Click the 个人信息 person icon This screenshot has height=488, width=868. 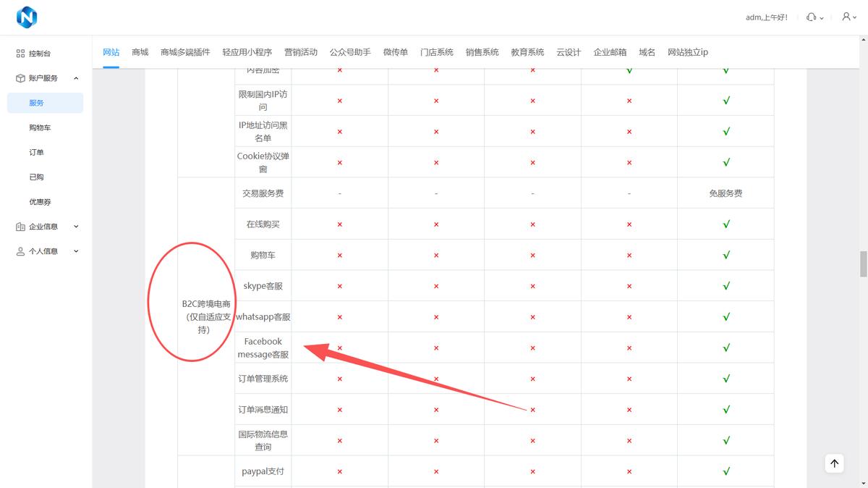[x=20, y=251]
